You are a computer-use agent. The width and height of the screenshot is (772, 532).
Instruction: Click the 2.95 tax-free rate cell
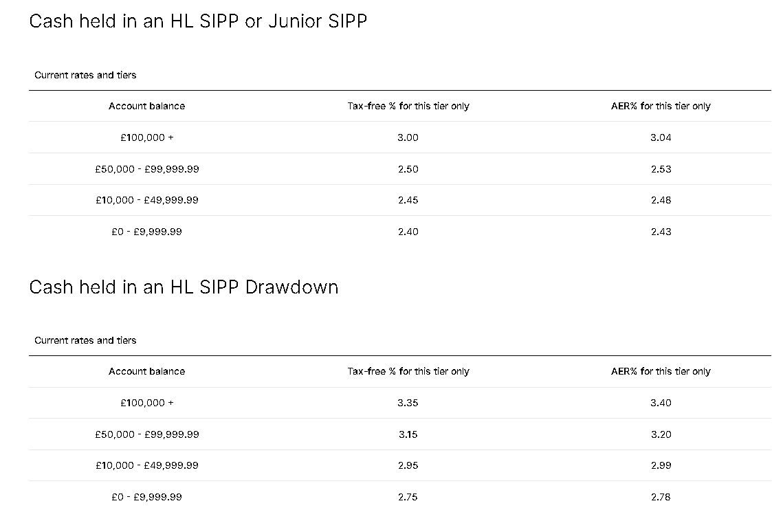point(408,465)
